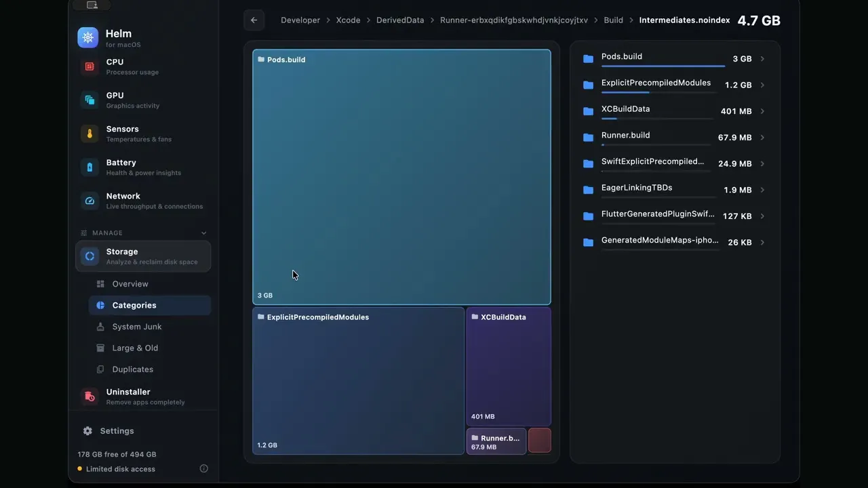Screen dimensions: 868x488
Task: Select the Duplicates icon
Action: 100,369
